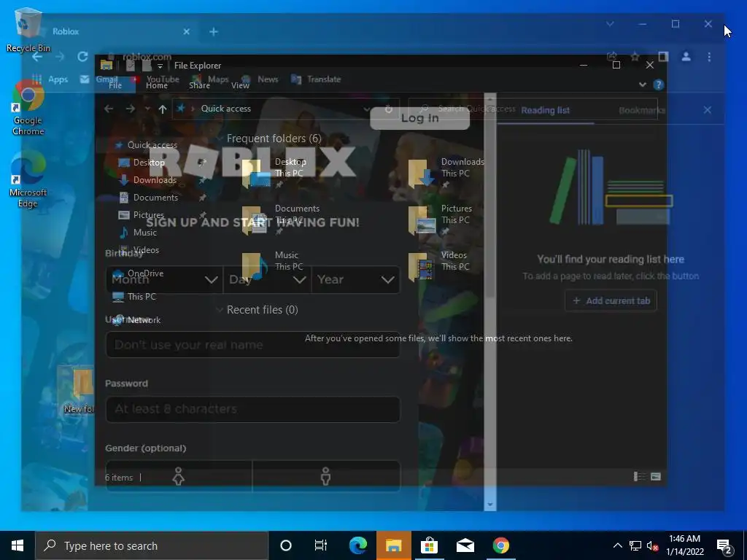Select Music in the navigation pane
Screen dimensions: 747x560
pyautogui.click(x=144, y=233)
